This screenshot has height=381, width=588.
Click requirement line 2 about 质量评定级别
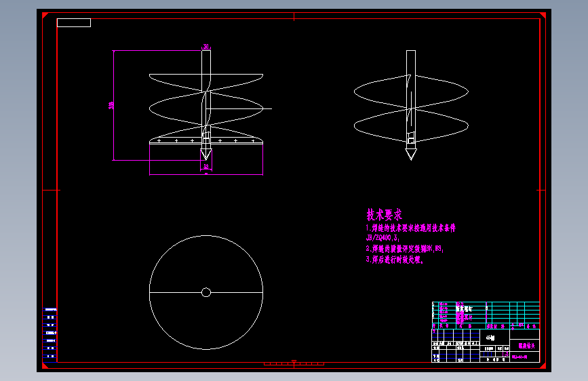point(405,248)
